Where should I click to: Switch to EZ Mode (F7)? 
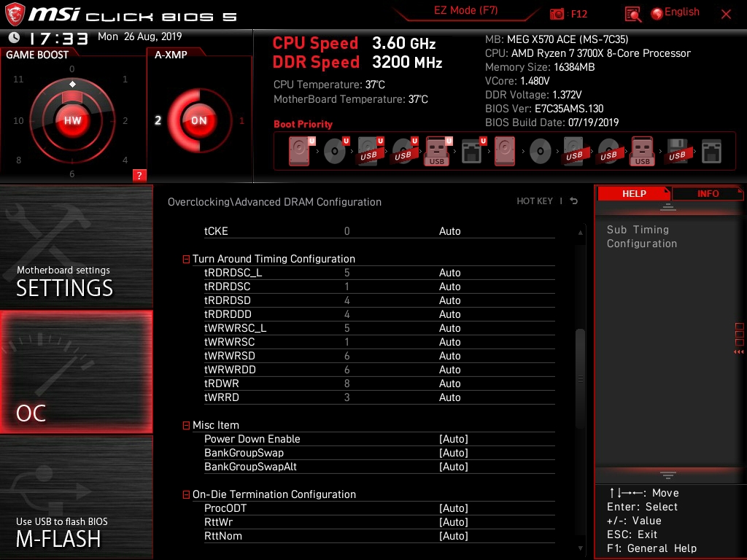click(465, 10)
